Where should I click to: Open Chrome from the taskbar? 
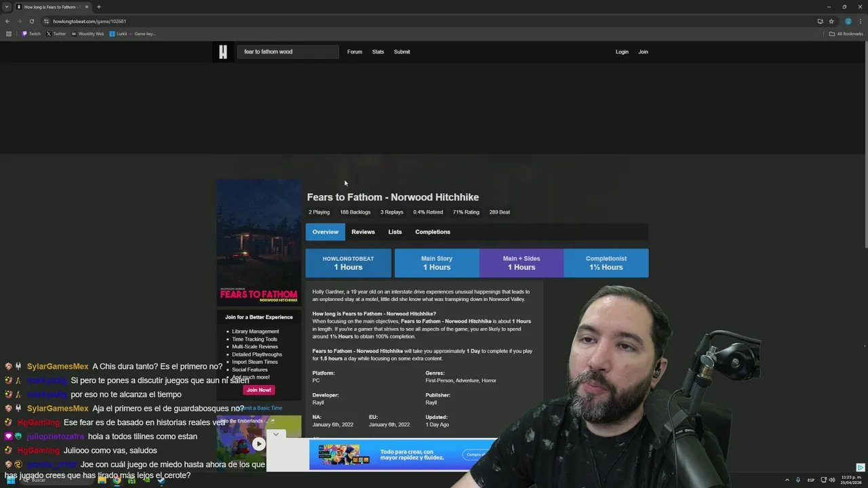[117, 480]
